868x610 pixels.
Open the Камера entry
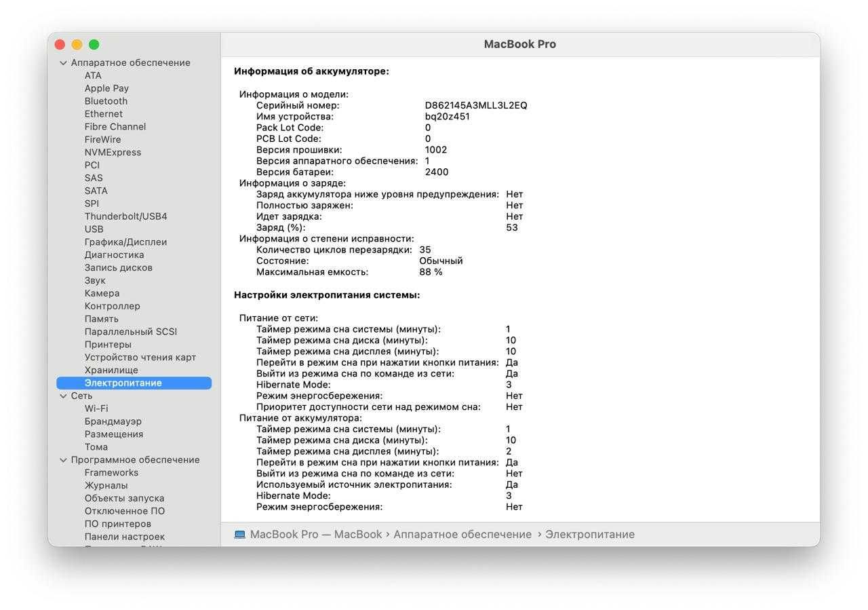tap(102, 293)
